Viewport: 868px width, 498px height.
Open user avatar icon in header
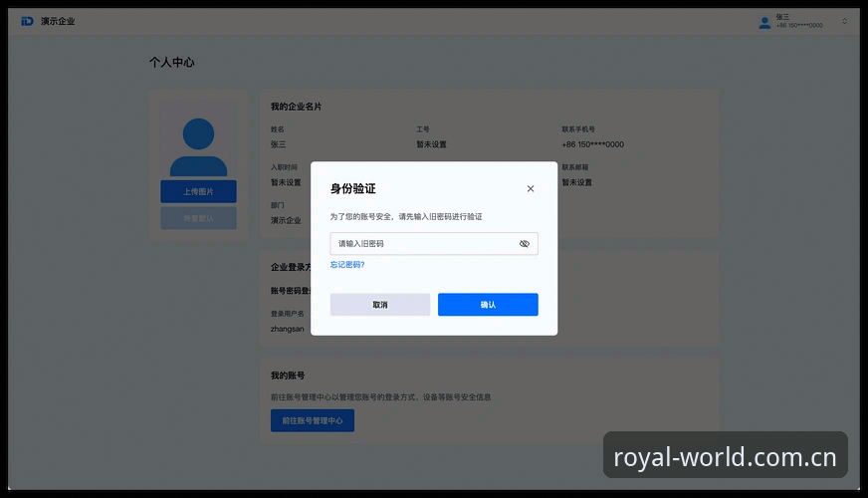pyautogui.click(x=764, y=22)
